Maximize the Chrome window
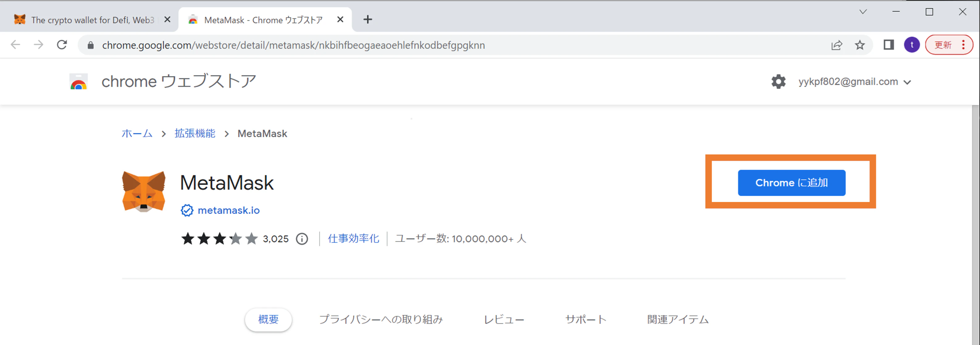980x345 pixels. [x=929, y=12]
